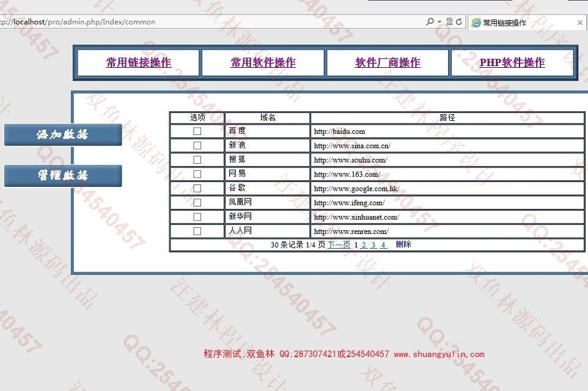Go to next page via 下一页 link

click(339, 245)
